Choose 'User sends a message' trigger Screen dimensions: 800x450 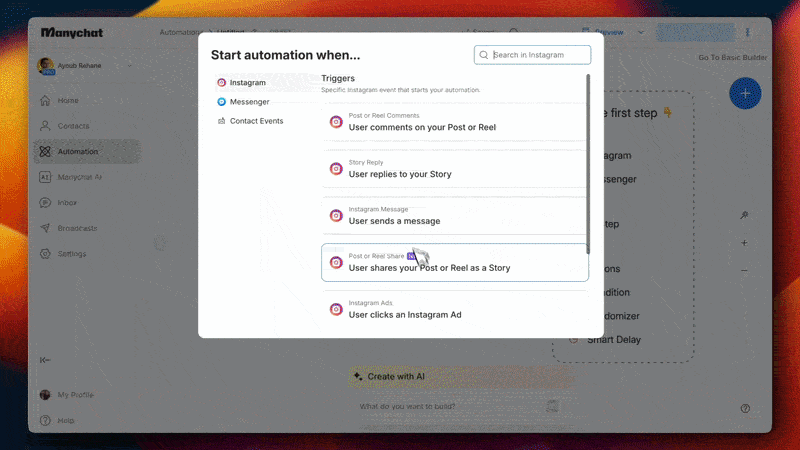point(454,216)
